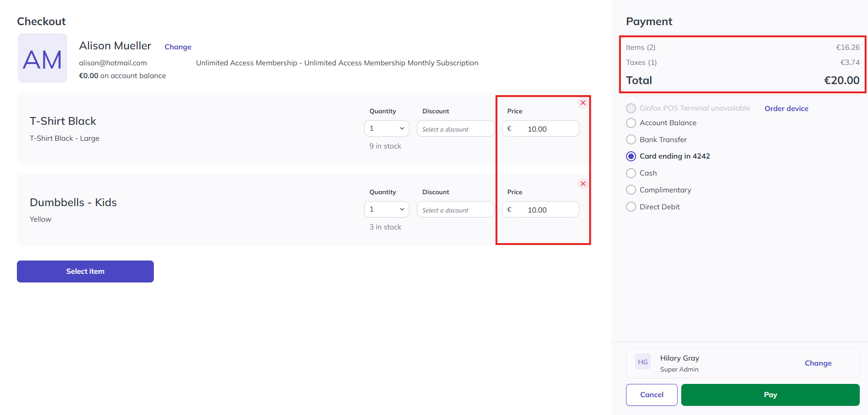Screen dimensions: 868x415
Task: Click the Checkout page heading
Action: coord(42,21)
